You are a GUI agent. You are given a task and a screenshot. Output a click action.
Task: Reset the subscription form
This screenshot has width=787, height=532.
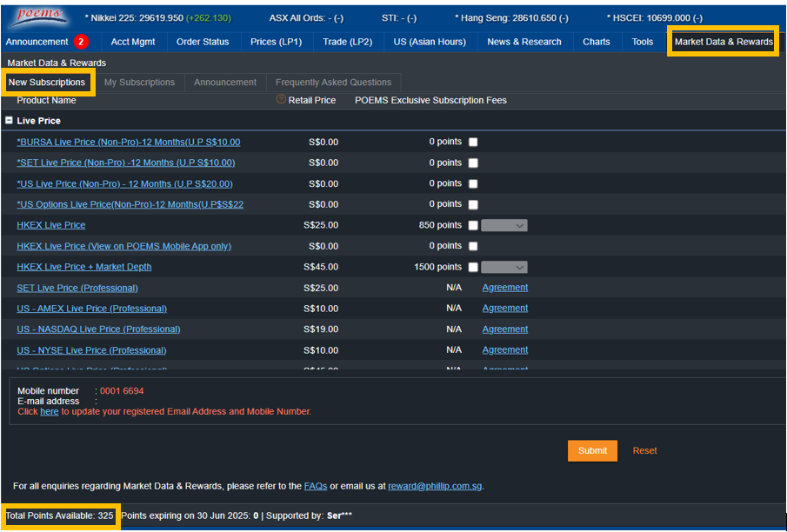tap(644, 450)
